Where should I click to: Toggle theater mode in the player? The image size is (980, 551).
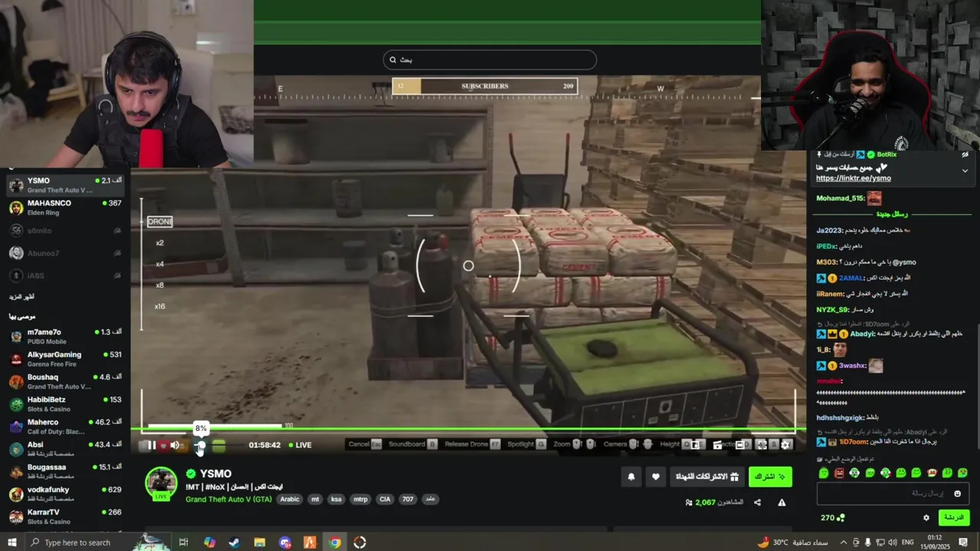740,445
